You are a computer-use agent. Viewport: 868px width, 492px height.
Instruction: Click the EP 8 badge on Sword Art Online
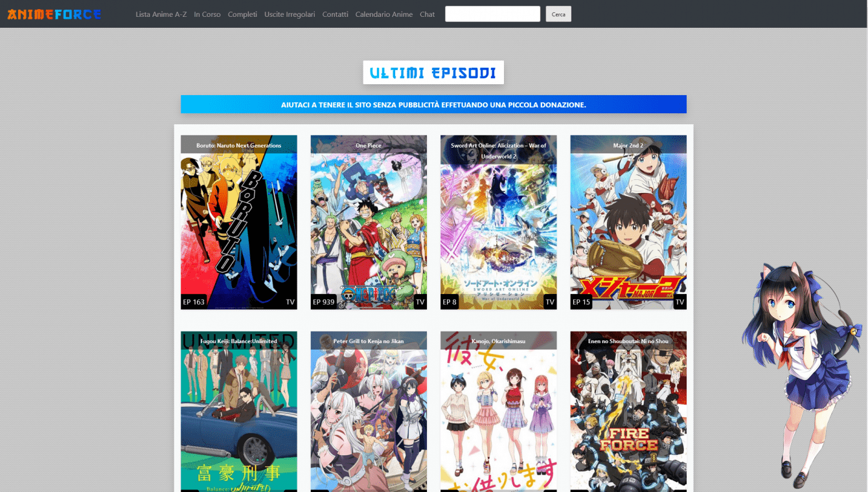pos(450,302)
